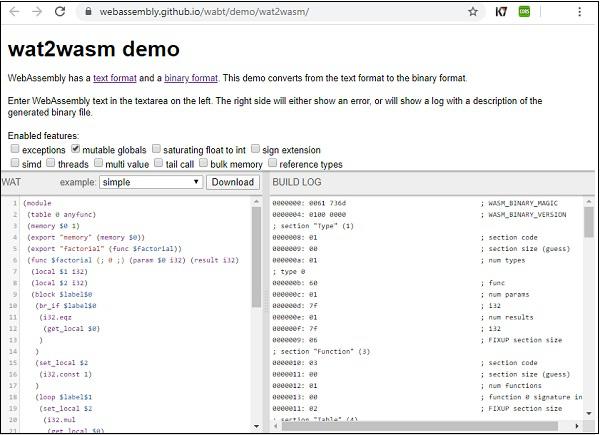Click code line "(i32.mul"
Viewport: 600px width, 435px height.
[60, 420]
